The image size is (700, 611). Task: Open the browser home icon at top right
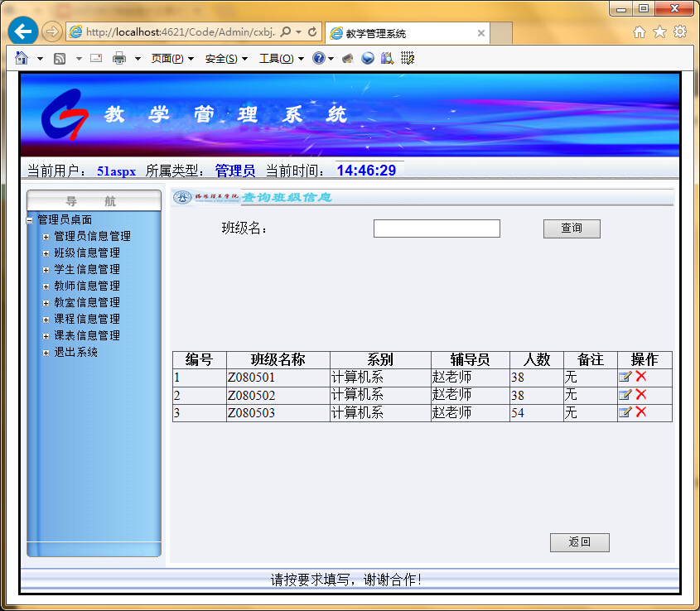[x=640, y=31]
